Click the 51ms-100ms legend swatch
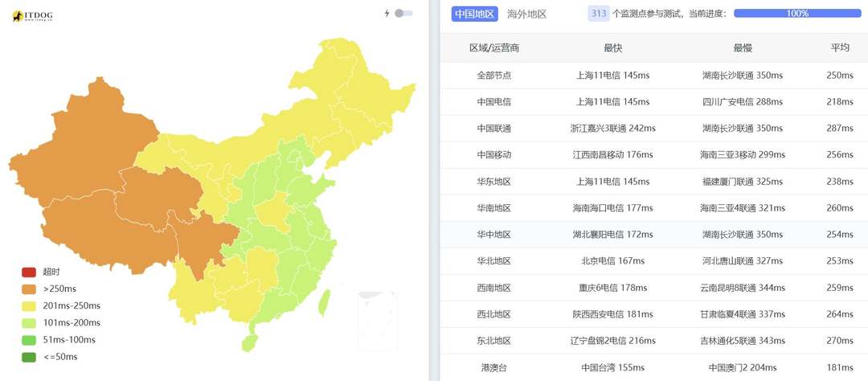868x381 pixels. 29,339
